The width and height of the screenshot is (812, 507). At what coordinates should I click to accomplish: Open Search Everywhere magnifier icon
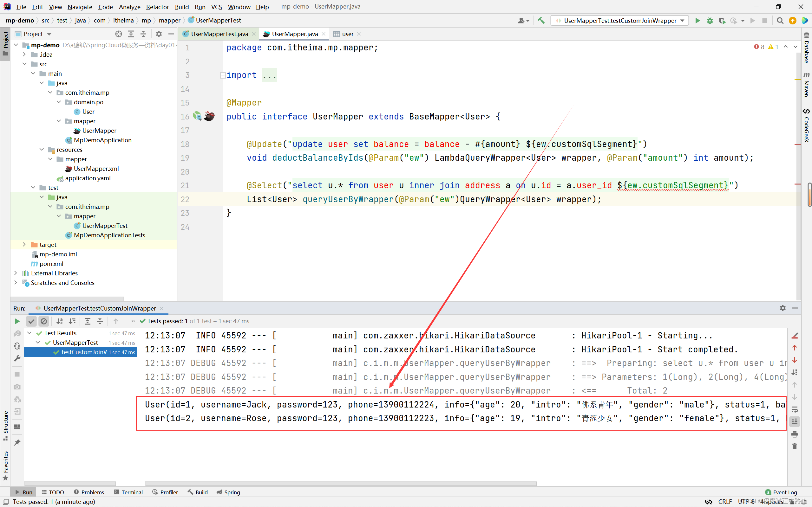tap(780, 21)
